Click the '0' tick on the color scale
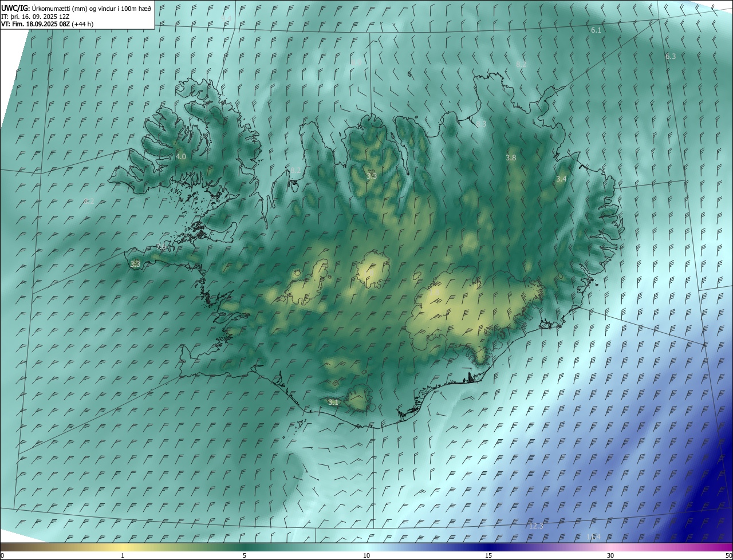The width and height of the screenshot is (733, 560). 2,556
